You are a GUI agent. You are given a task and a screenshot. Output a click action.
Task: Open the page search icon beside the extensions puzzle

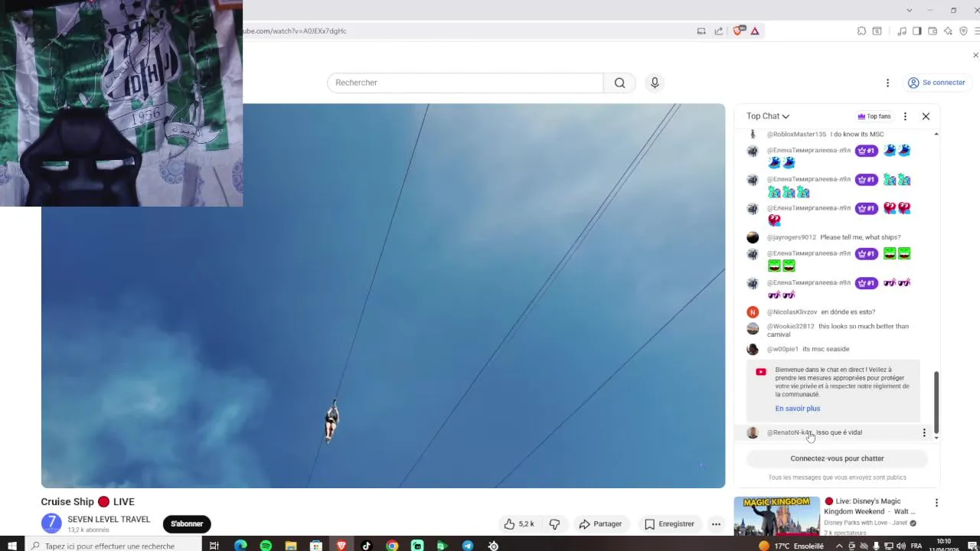(x=877, y=31)
